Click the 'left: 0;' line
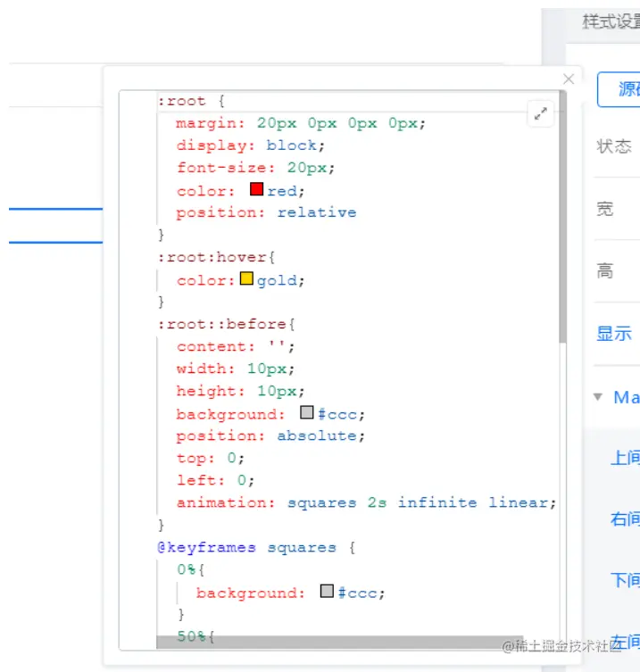Viewport: 640px width, 672px height. pos(216,480)
